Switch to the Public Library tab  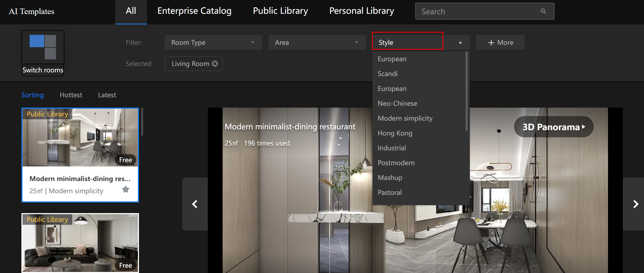pos(280,11)
